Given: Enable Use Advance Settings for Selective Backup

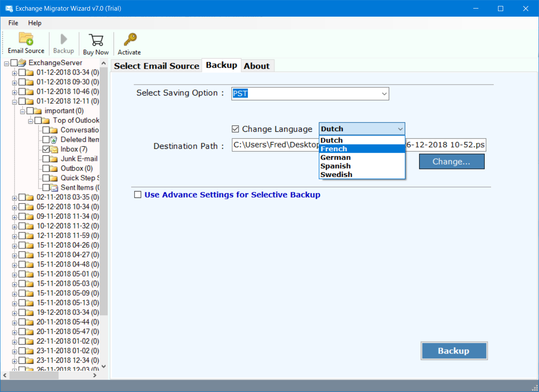Looking at the screenshot, I should pos(137,195).
